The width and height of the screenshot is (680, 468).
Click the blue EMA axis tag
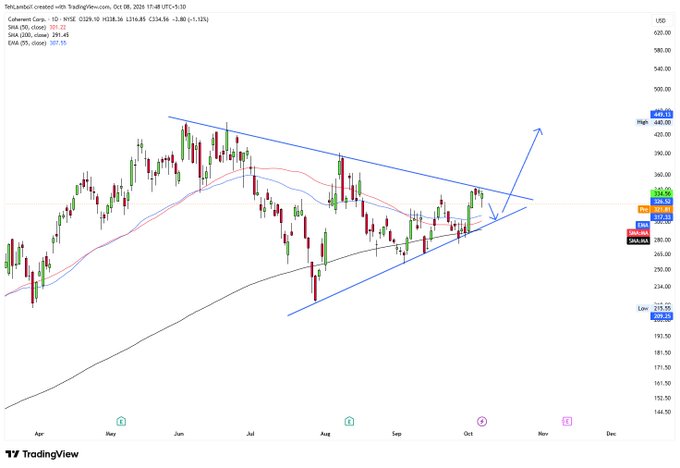click(643, 225)
